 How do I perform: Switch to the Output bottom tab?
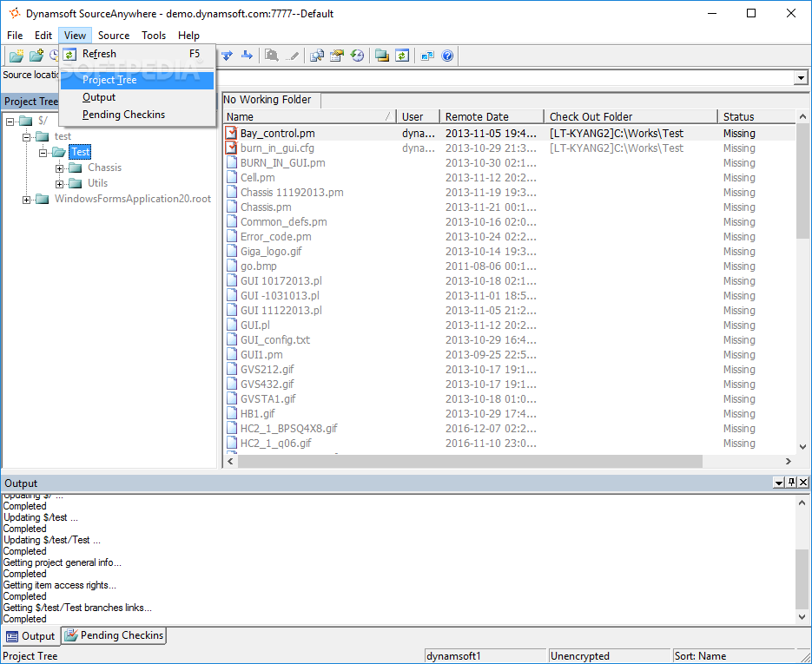click(x=31, y=636)
